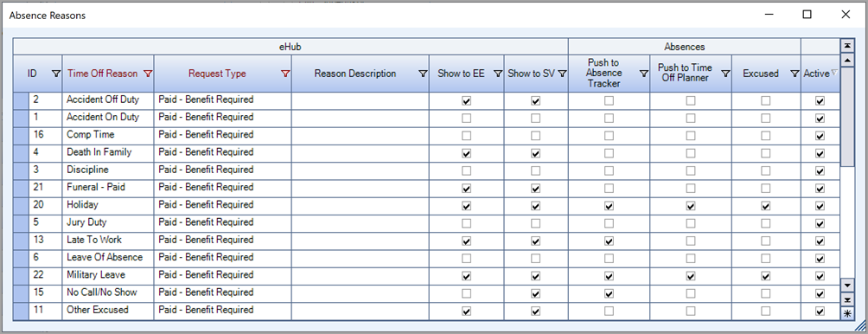Screen dimensions: 868x334
Task: Sort by Request Type column header
Action: tap(217, 73)
